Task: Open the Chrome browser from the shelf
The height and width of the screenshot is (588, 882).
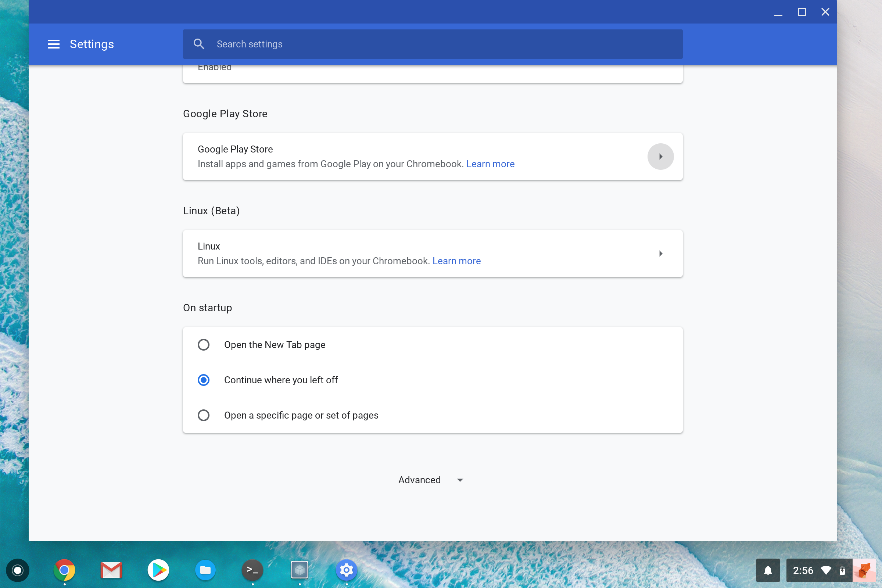Action: click(64, 570)
